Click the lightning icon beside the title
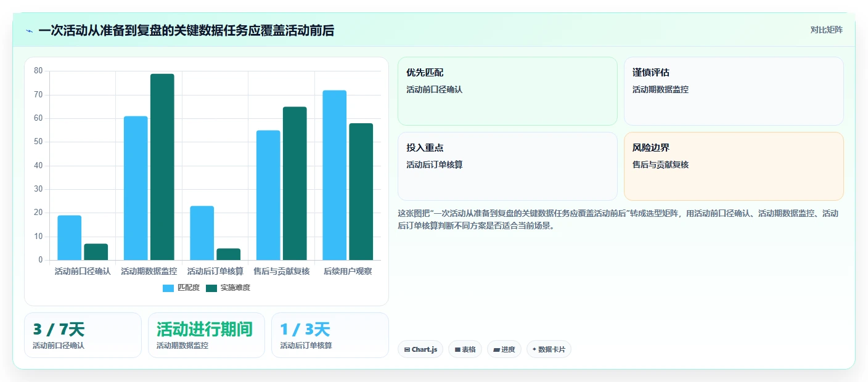 pyautogui.click(x=29, y=31)
